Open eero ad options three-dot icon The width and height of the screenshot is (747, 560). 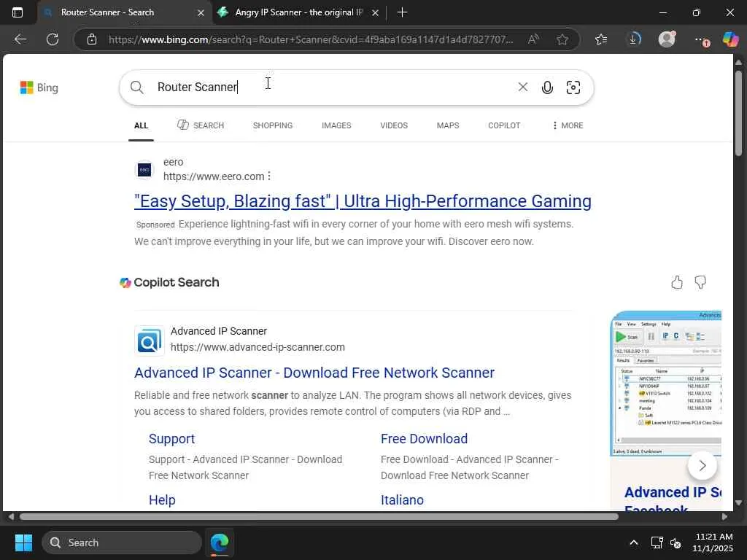[x=269, y=176]
